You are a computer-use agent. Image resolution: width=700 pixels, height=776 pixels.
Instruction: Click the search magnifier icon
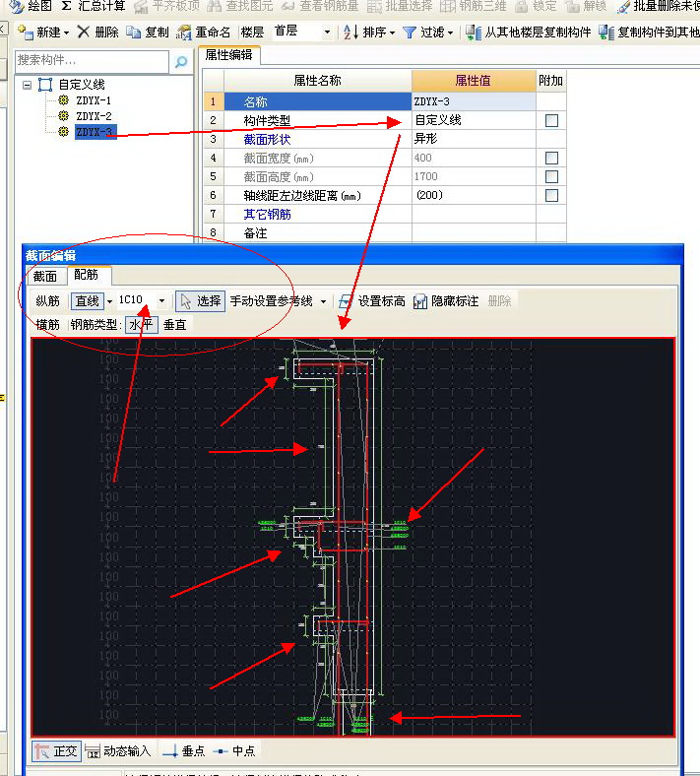[181, 61]
